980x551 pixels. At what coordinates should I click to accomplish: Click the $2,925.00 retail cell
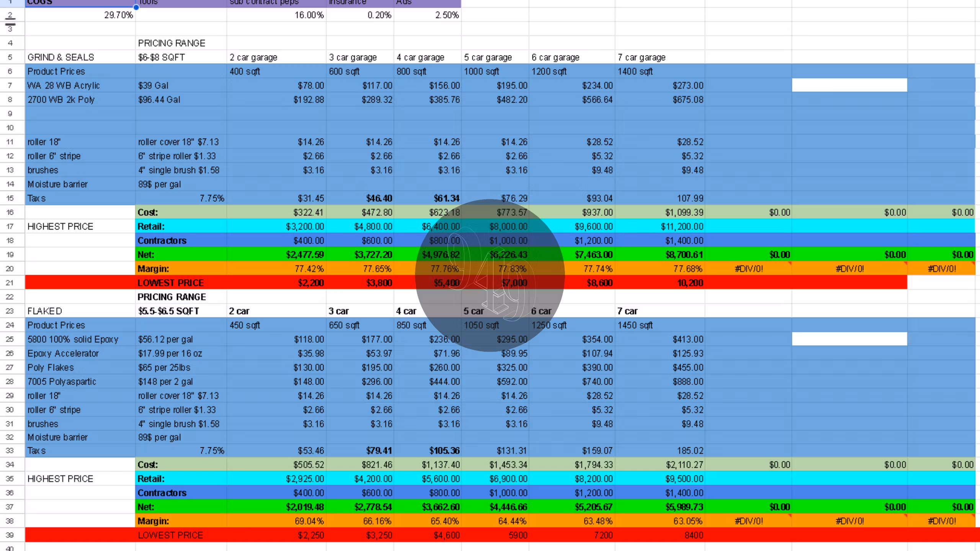point(276,479)
